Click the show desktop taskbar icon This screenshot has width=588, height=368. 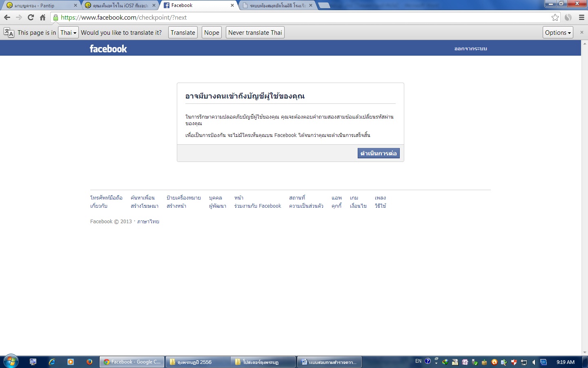click(33, 362)
